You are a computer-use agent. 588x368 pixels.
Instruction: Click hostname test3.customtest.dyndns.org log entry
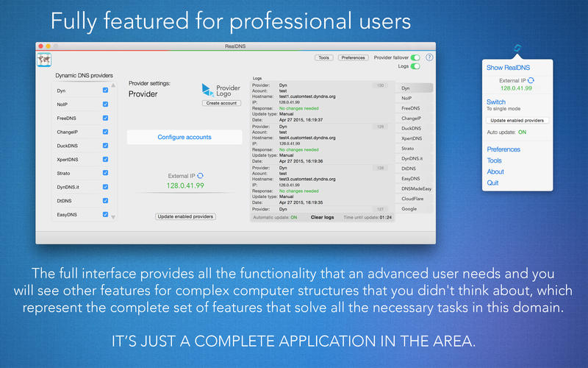pyautogui.click(x=307, y=179)
